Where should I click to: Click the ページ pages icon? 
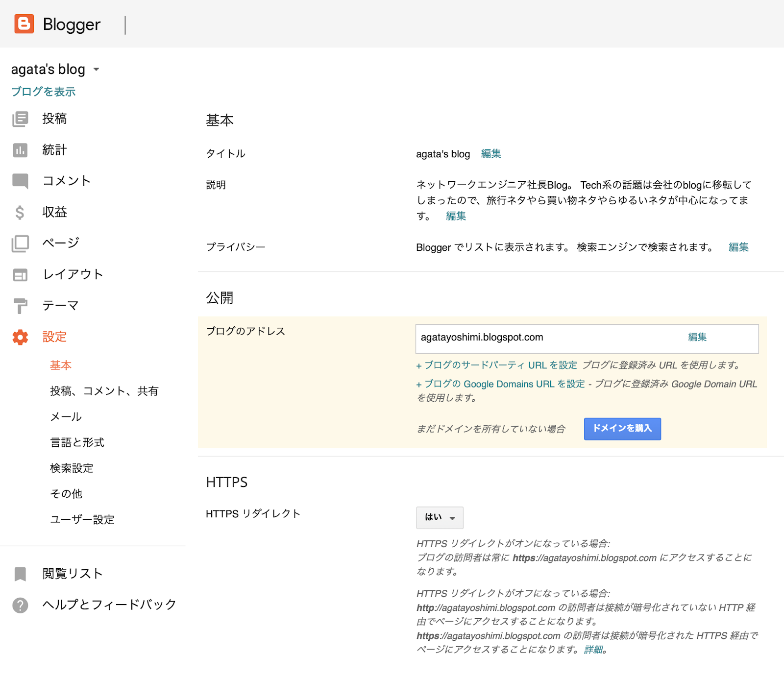click(20, 243)
